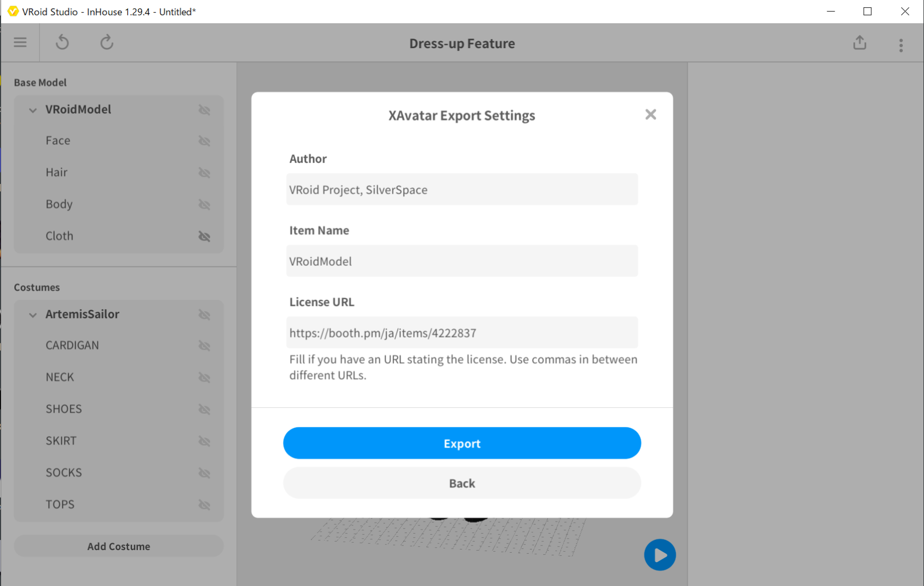The height and width of the screenshot is (586, 924).
Task: Click into the License URL field
Action: (462, 333)
